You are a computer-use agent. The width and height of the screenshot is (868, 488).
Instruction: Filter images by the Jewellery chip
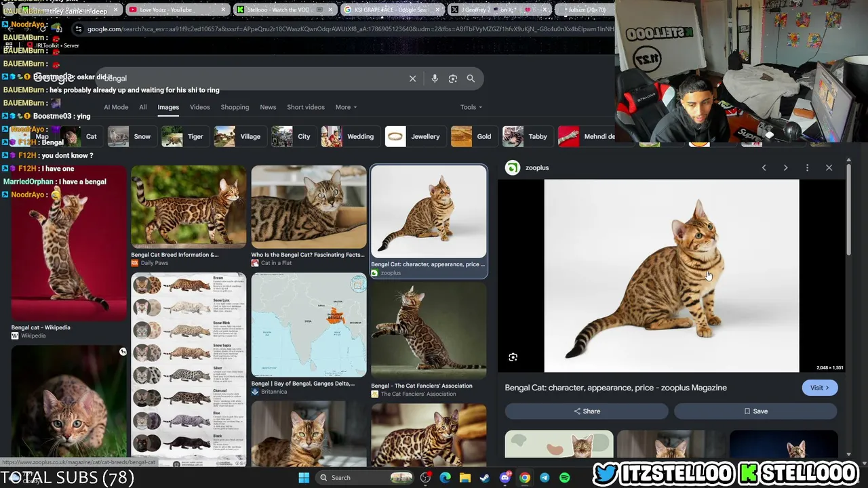pyautogui.click(x=414, y=136)
